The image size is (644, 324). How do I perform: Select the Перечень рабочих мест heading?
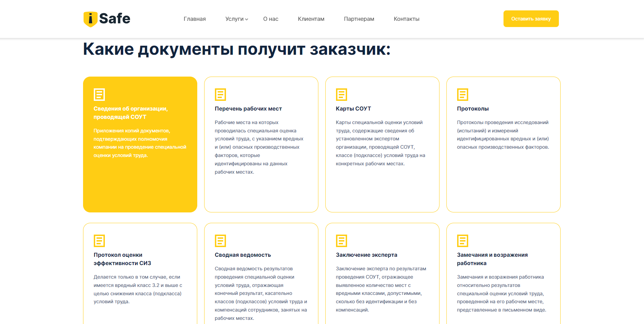point(248,109)
